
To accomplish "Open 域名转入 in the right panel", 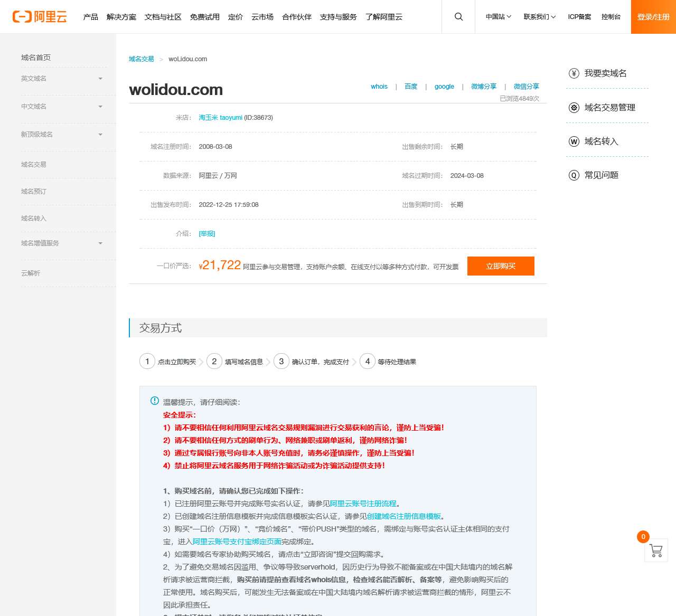I will [602, 141].
